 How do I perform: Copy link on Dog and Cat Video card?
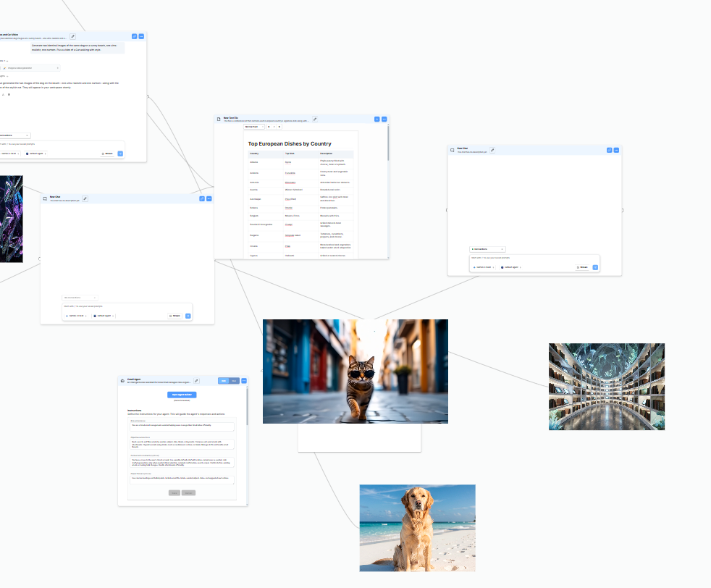(x=134, y=36)
